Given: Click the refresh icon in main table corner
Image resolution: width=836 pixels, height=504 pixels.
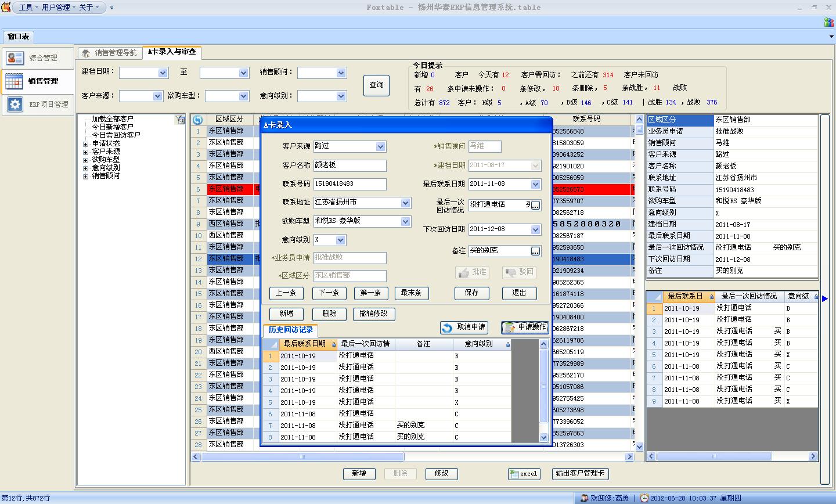Looking at the screenshot, I should tap(198, 120).
